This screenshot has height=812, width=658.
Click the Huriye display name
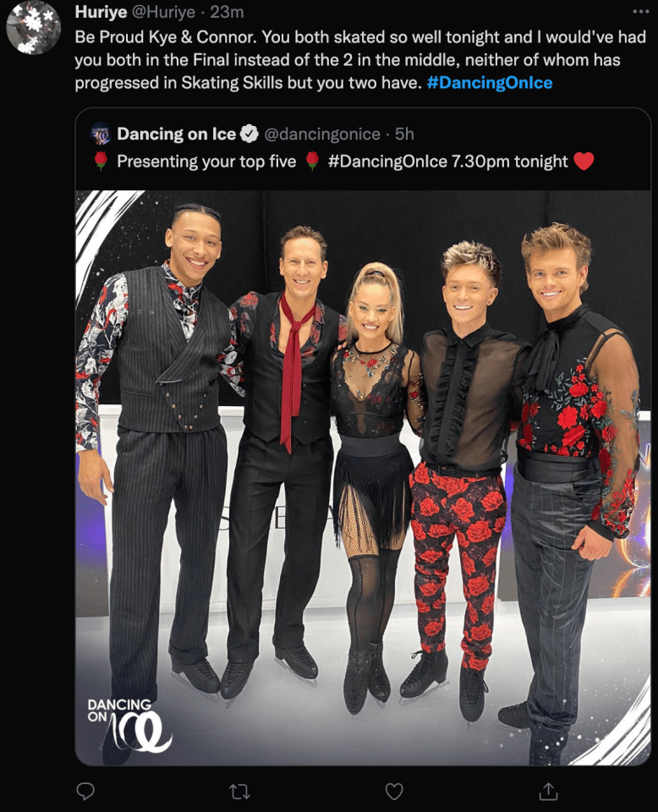coord(101,12)
